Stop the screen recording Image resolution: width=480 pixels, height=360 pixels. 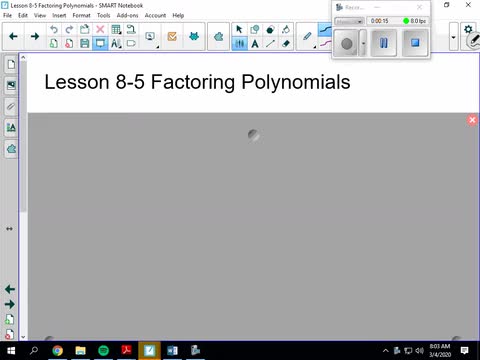(415, 43)
